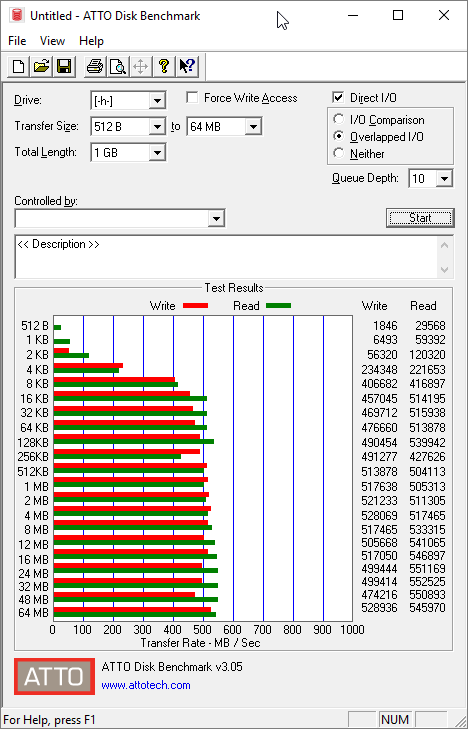Select the Neither radio button

[x=338, y=153]
